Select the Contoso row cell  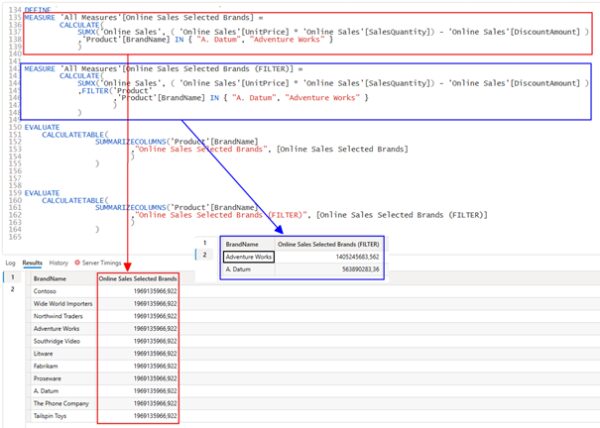47,291
